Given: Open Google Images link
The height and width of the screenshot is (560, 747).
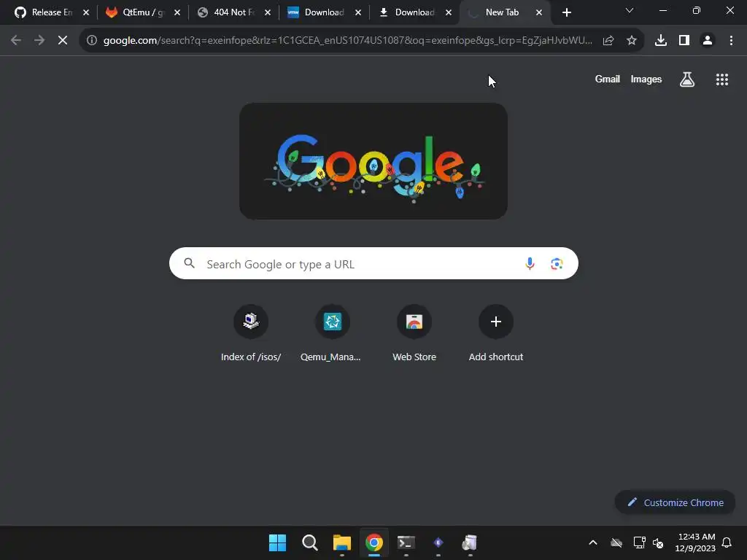Looking at the screenshot, I should click(x=646, y=79).
